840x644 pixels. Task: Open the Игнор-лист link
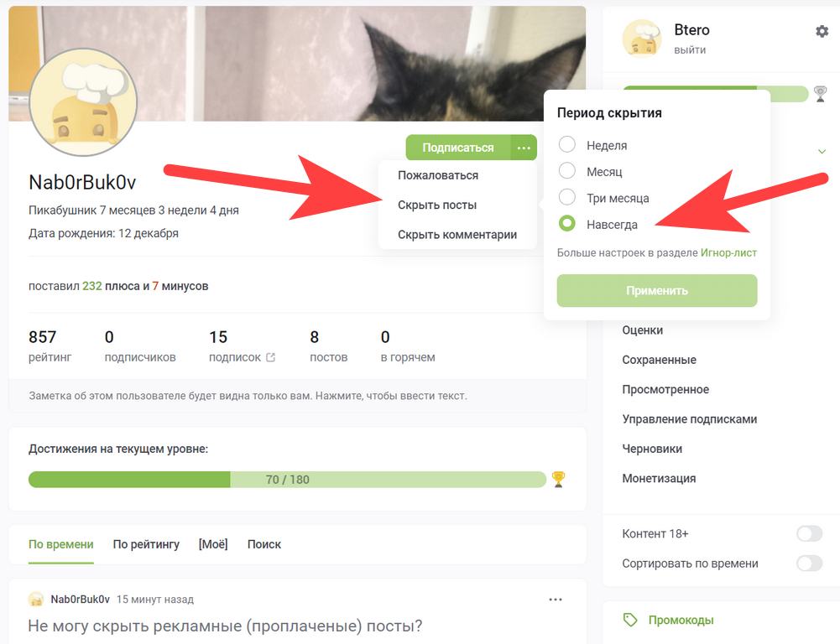coord(728,252)
